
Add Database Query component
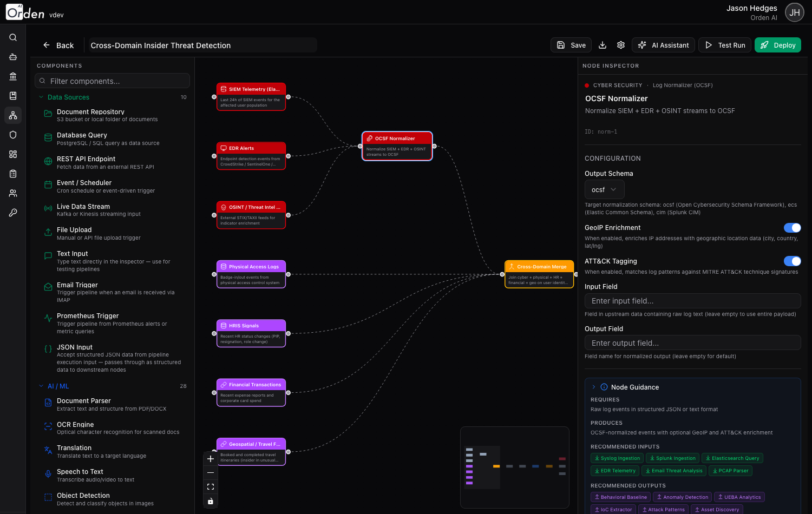[113, 139]
